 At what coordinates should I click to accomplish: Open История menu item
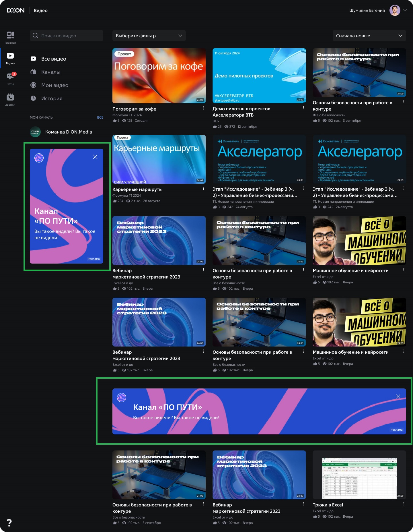click(x=52, y=98)
